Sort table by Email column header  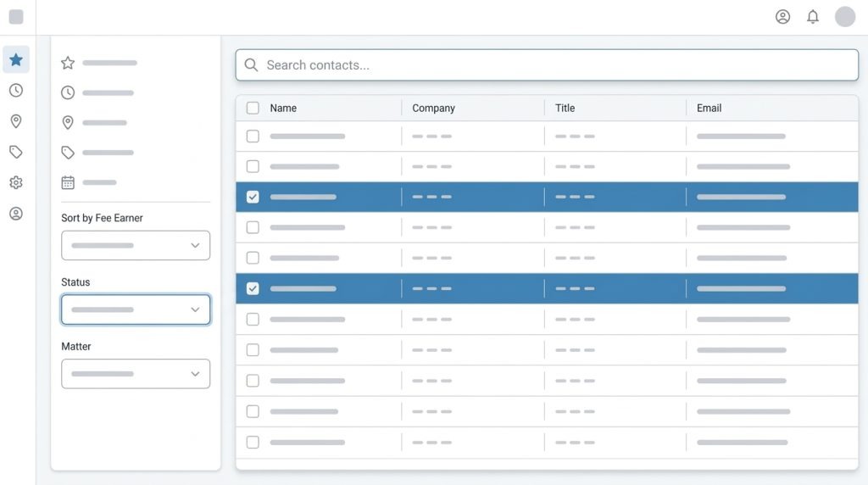[x=709, y=108]
